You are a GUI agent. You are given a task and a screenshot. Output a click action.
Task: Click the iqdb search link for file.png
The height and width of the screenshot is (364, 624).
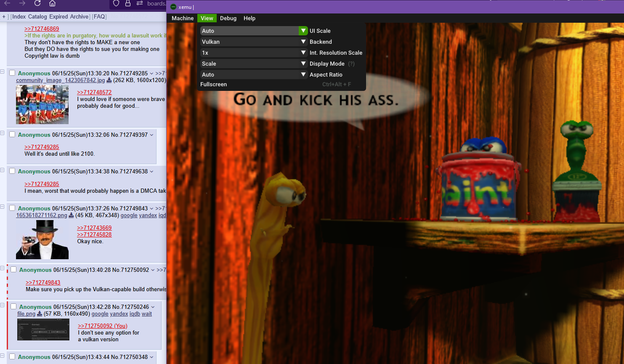coord(135,314)
